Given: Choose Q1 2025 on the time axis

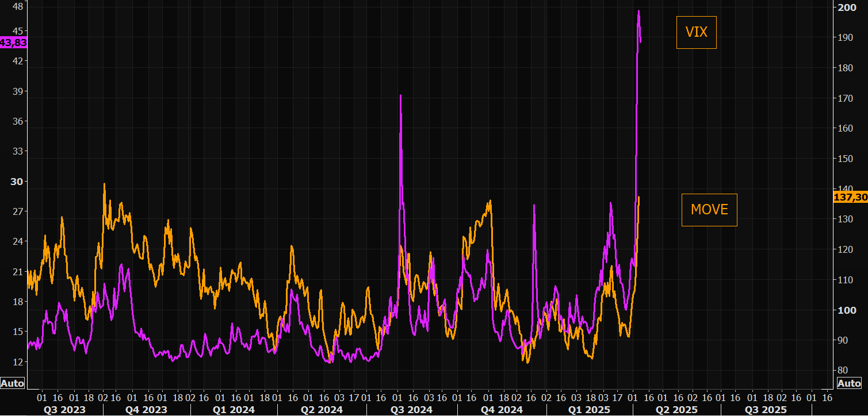Looking at the screenshot, I should [x=588, y=410].
